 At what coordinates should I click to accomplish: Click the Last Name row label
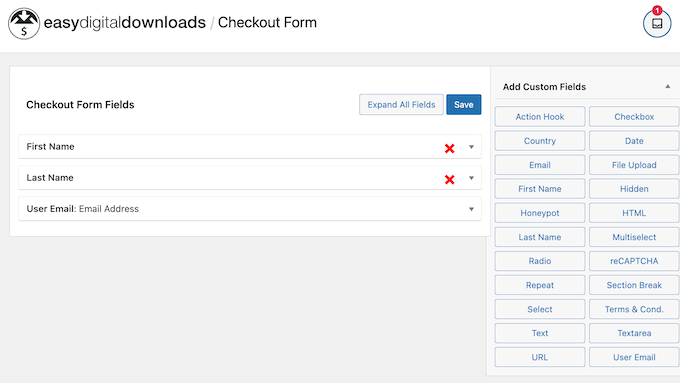pyautogui.click(x=50, y=178)
